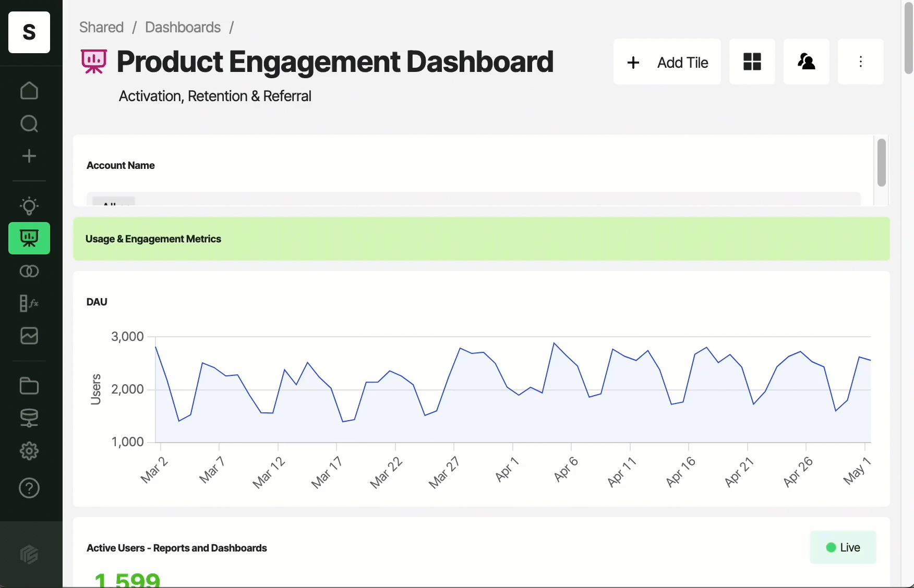Screen dimensions: 914x588
Task: Click the Usage & Engagement Metrics header
Action: tap(482, 239)
